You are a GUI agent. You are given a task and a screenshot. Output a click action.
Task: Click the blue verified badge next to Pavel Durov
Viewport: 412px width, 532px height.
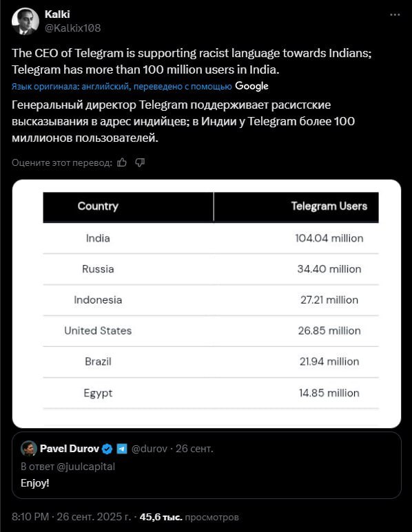(x=107, y=449)
